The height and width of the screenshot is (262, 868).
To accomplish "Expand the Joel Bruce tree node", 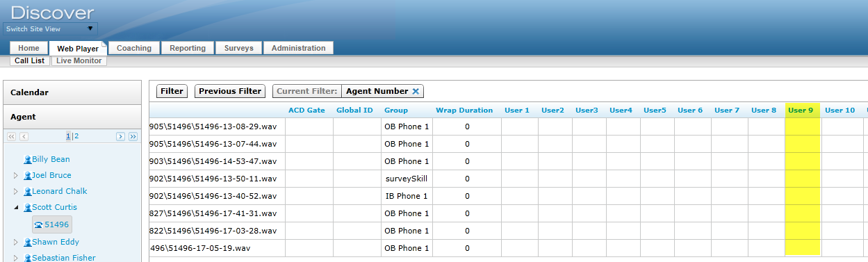I will 16,176.
